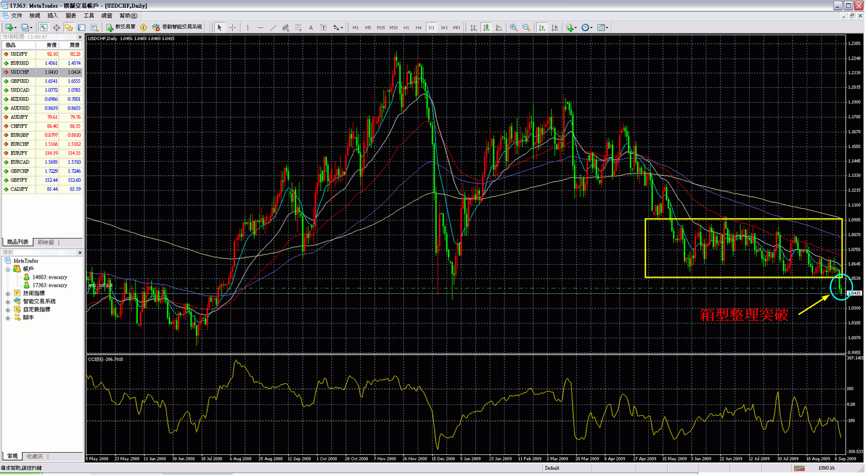The height and width of the screenshot is (476, 868).
Task: Select the text A drawing tool
Action: click(311, 27)
